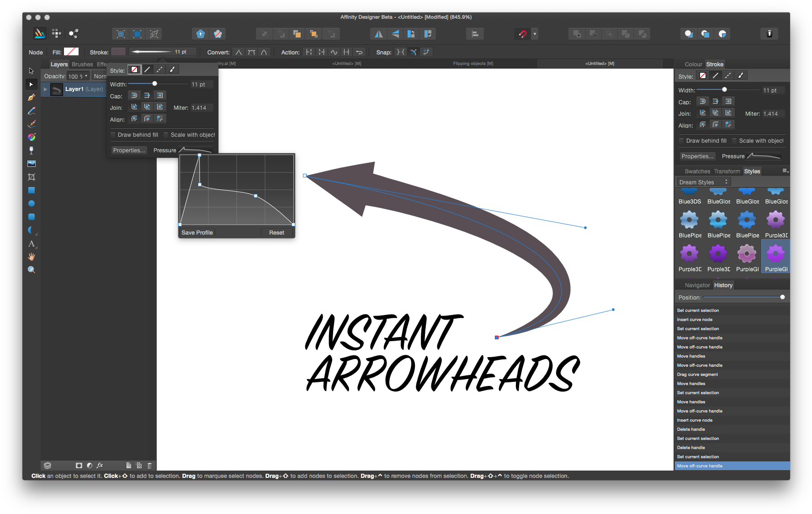Select the Pen tool in the left toolbar
The height and width of the screenshot is (514, 812).
[x=31, y=97]
